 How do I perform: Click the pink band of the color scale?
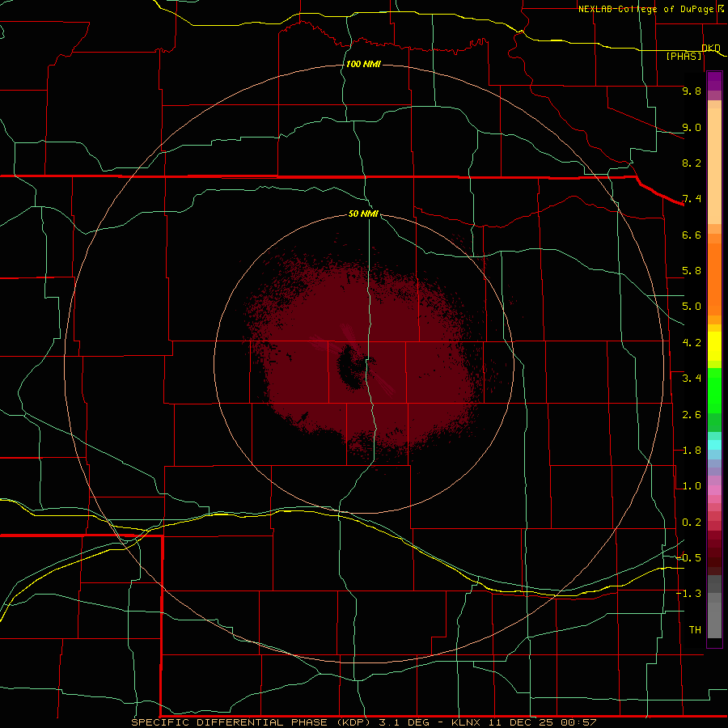coord(714,490)
